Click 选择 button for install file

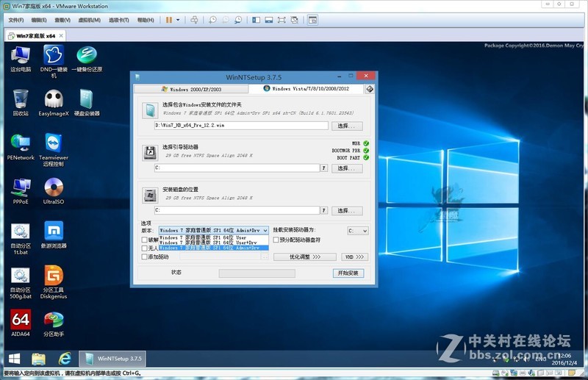(347, 126)
